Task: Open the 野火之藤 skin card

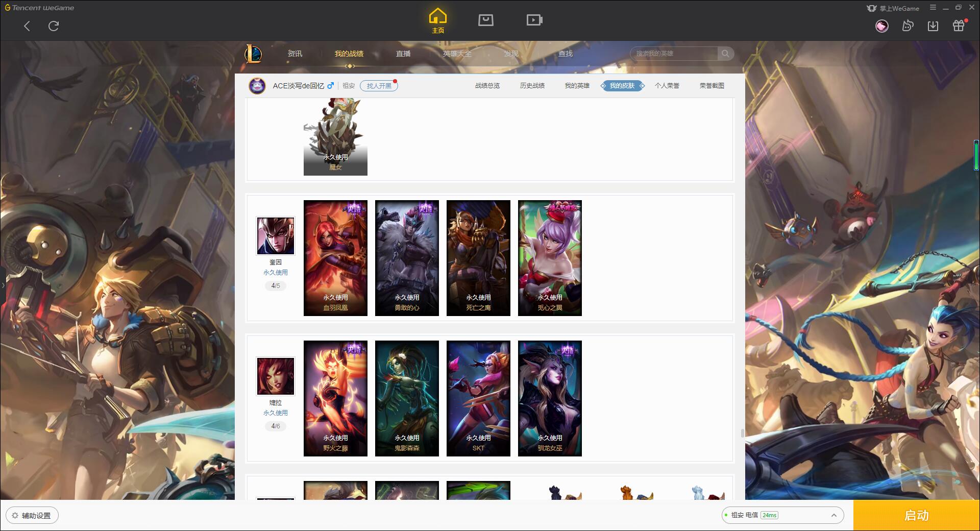Action: 335,398
